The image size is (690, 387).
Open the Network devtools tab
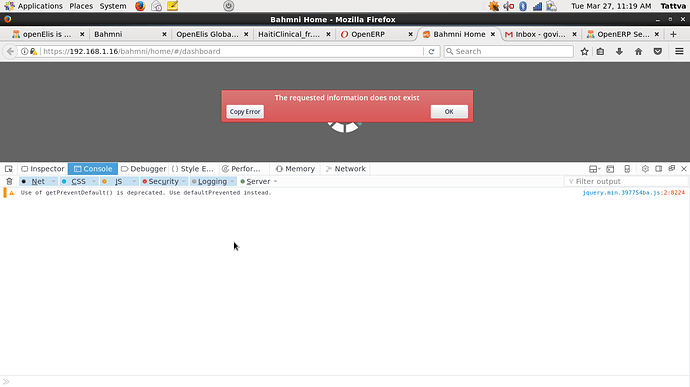coord(345,169)
